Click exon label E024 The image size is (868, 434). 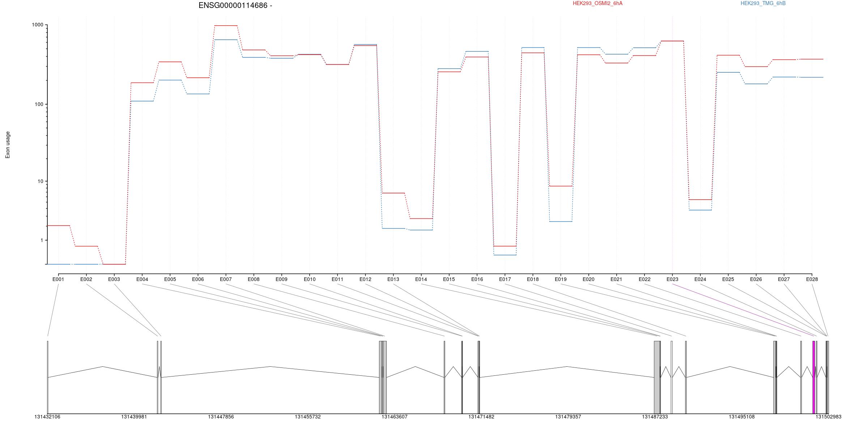(x=700, y=279)
